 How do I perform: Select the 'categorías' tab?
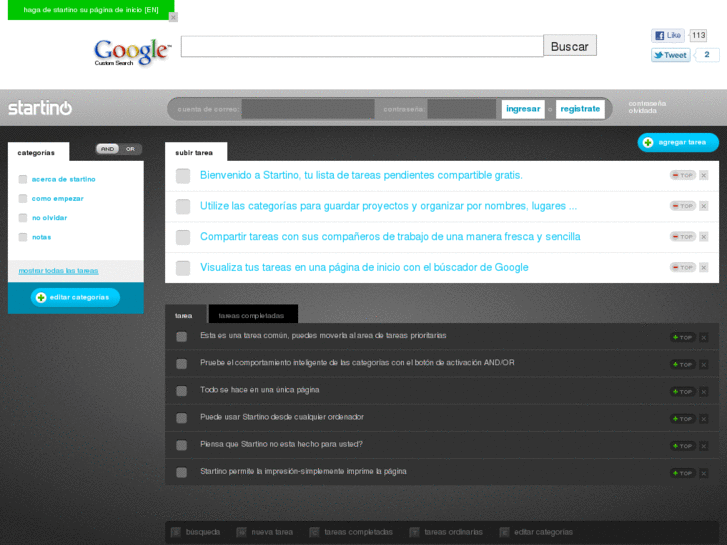38,152
